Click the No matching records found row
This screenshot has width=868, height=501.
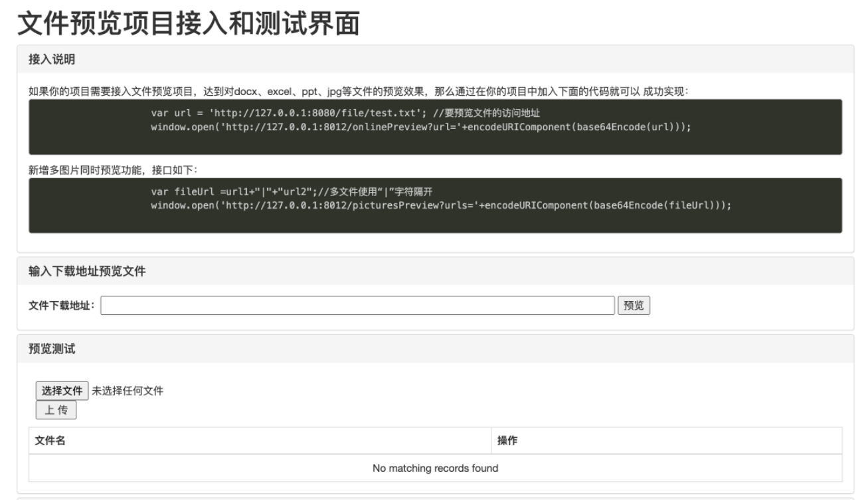(x=435, y=468)
